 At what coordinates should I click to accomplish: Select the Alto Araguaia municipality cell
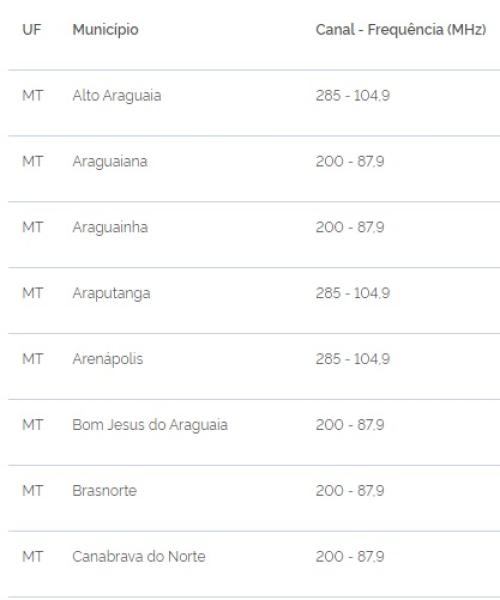117,96
